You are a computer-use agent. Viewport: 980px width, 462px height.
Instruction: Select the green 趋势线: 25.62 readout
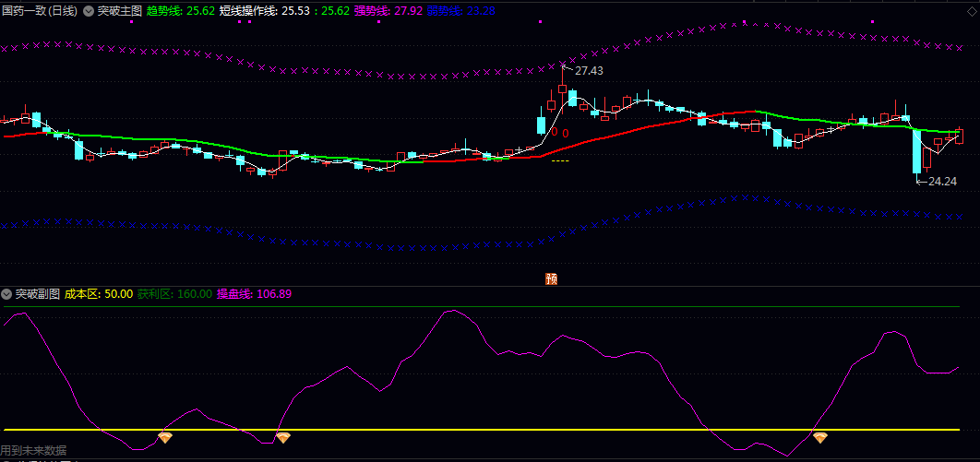click(181, 11)
